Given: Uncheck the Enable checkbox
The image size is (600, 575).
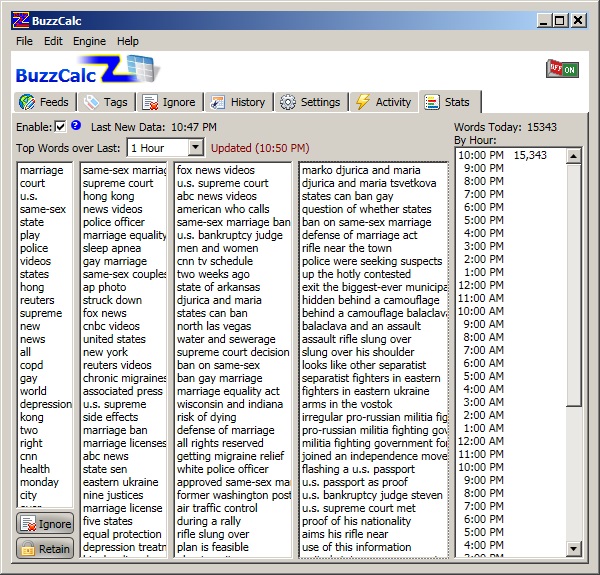Looking at the screenshot, I should (60, 127).
